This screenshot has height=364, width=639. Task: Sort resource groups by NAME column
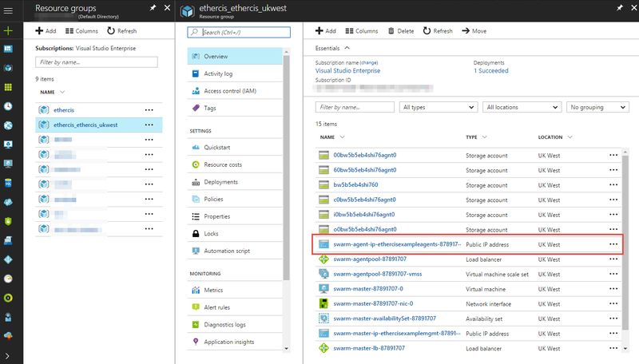point(52,92)
